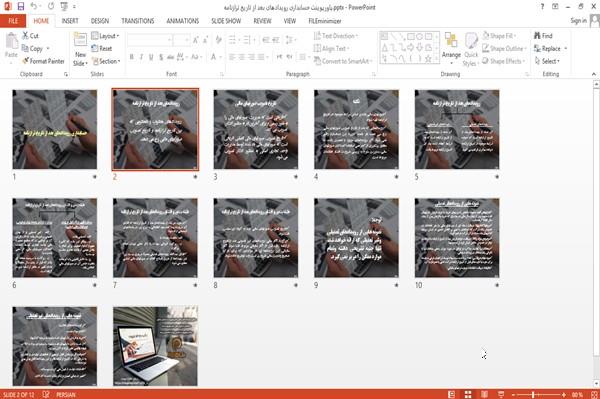Image resolution: width=600 pixels, height=399 pixels.
Task: Click the Save icon in quick access toolbar
Action: pyautogui.click(x=21, y=7)
